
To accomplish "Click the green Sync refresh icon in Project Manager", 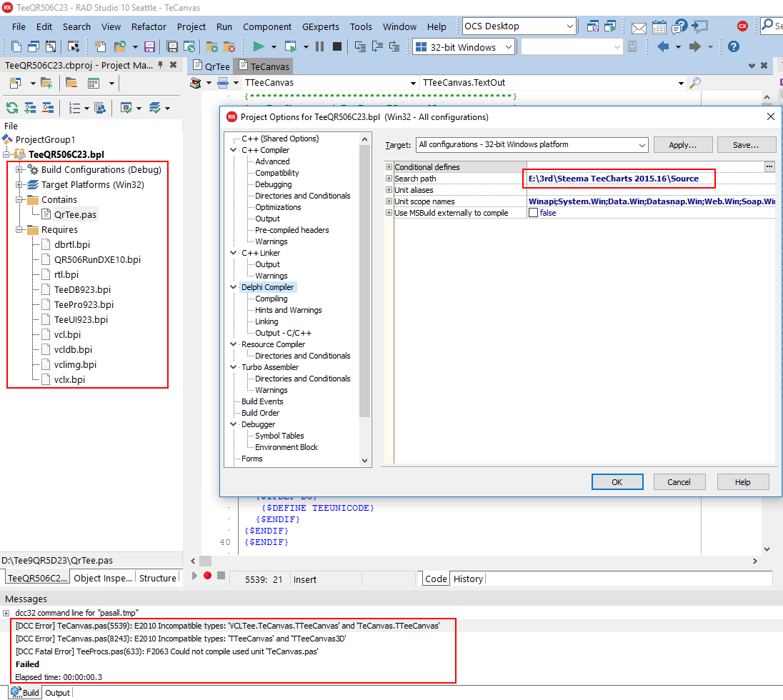I will (12, 108).
